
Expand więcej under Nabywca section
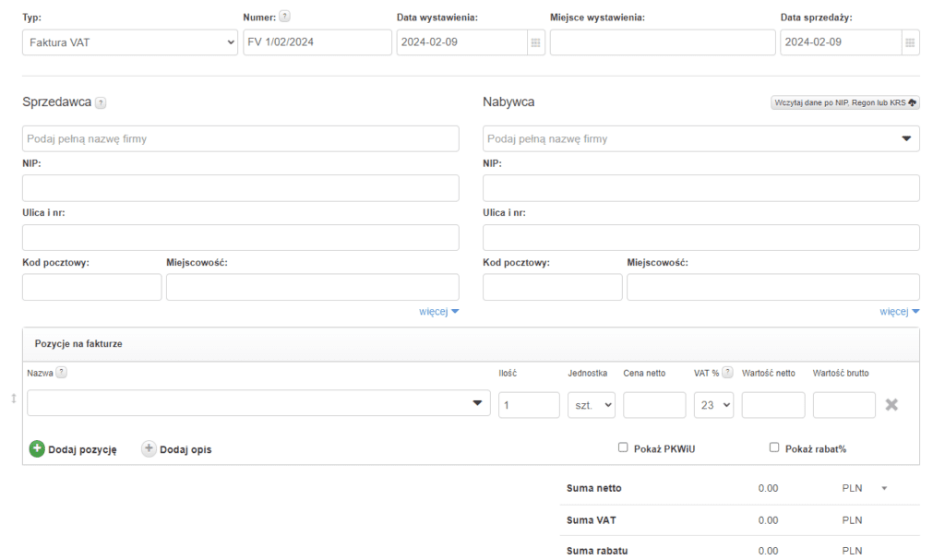pyautogui.click(x=899, y=312)
